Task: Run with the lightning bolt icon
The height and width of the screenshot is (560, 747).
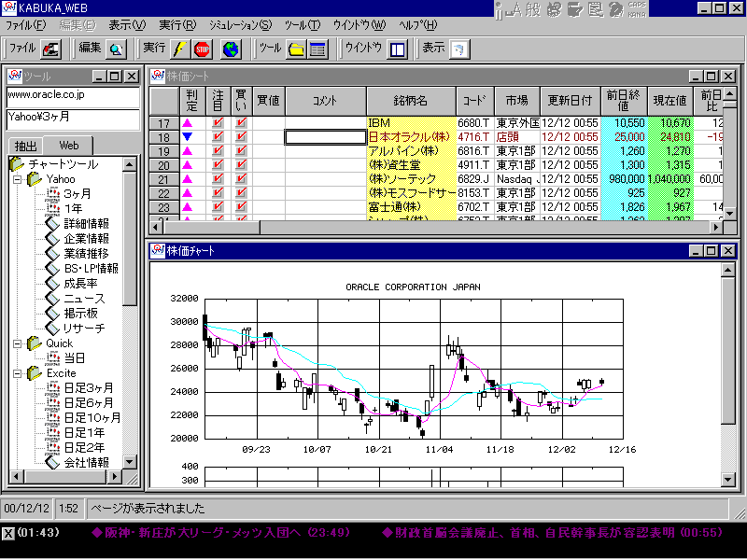Action: [x=180, y=49]
